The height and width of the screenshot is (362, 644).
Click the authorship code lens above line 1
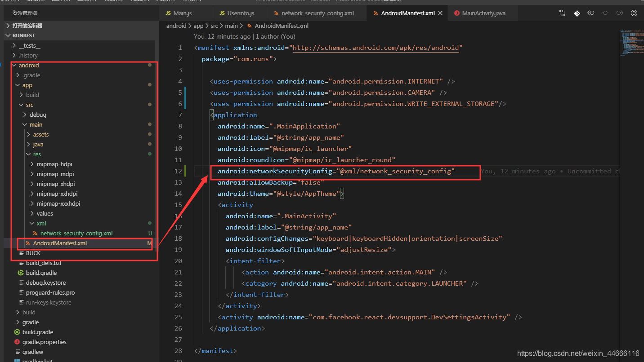(x=244, y=36)
